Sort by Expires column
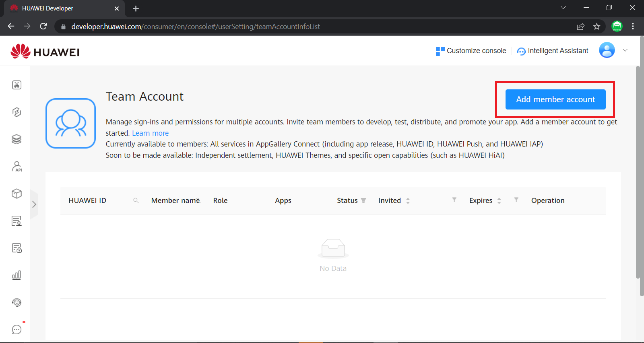The width and height of the screenshot is (644, 343). [x=499, y=201]
